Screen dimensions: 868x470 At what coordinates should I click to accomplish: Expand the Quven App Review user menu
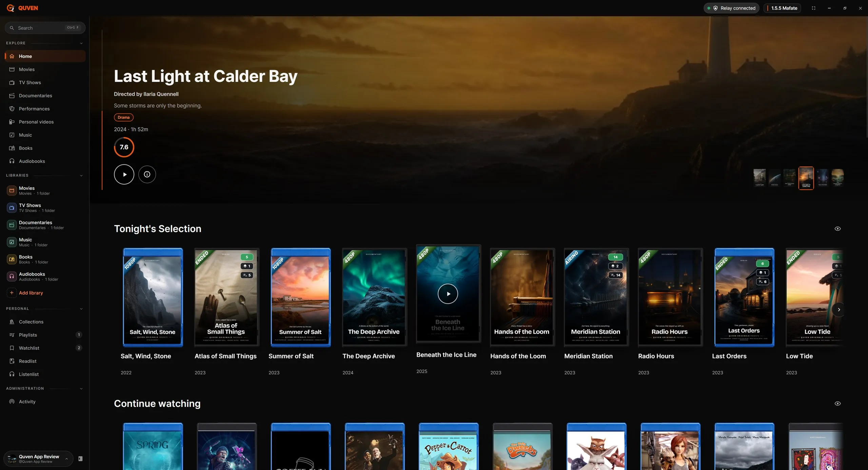click(38, 459)
